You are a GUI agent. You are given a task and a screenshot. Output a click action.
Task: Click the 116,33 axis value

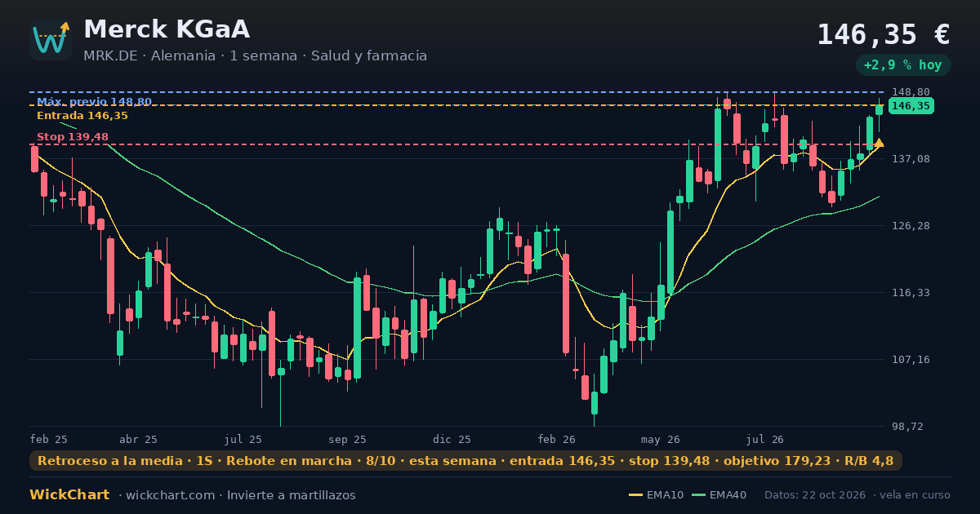pos(911,292)
